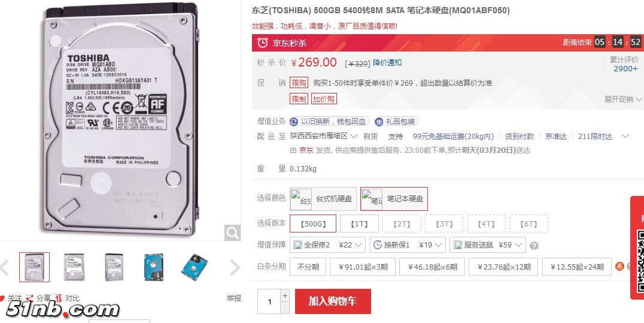This screenshot has width=644, height=323.
Task: Click the 以旧换新 trade-in icon
Action: click(294, 122)
